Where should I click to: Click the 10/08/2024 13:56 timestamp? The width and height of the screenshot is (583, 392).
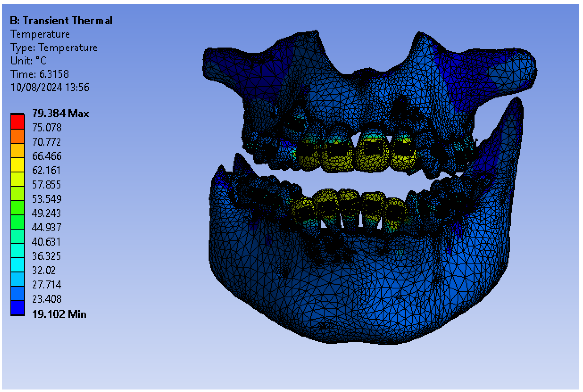pyautogui.click(x=50, y=88)
